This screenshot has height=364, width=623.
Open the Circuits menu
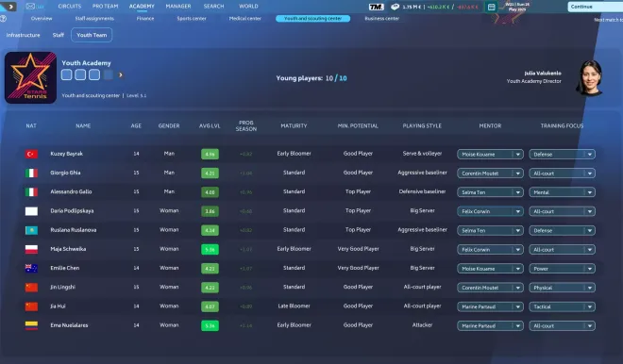tap(70, 7)
